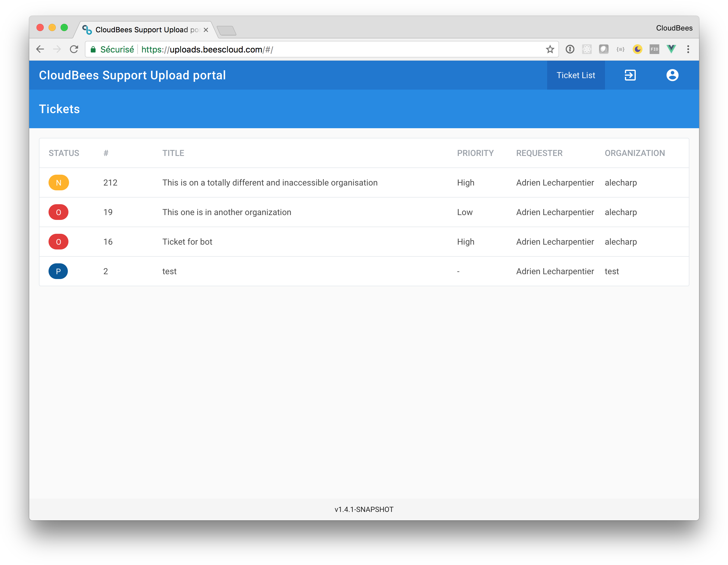Go back using browser back arrow
Viewport: 728px width, 565px height.
pyautogui.click(x=40, y=49)
